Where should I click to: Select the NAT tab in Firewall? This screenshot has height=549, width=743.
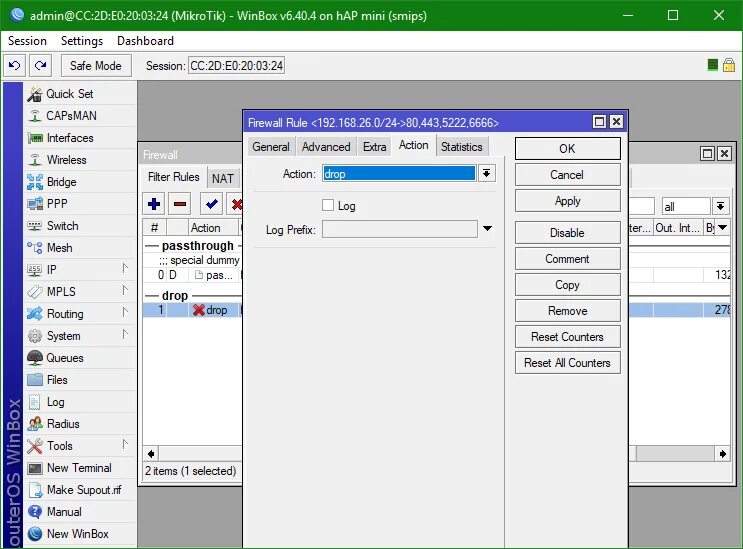[223, 178]
